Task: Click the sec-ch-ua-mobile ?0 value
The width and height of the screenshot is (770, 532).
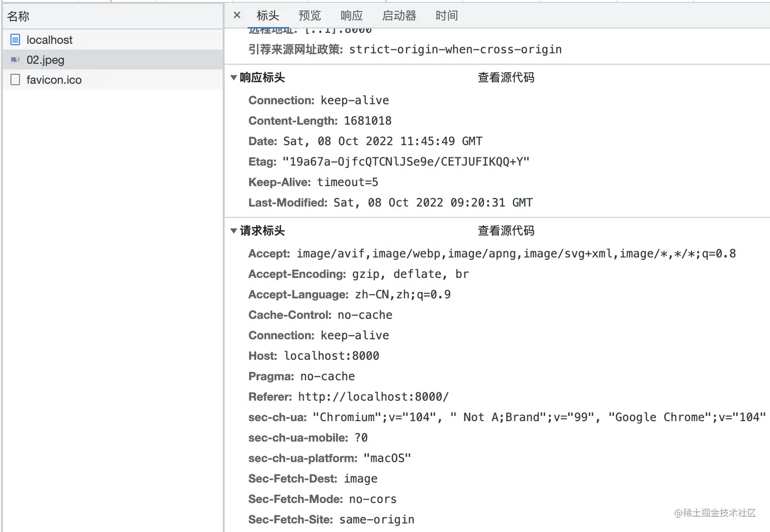Action: coord(361,438)
